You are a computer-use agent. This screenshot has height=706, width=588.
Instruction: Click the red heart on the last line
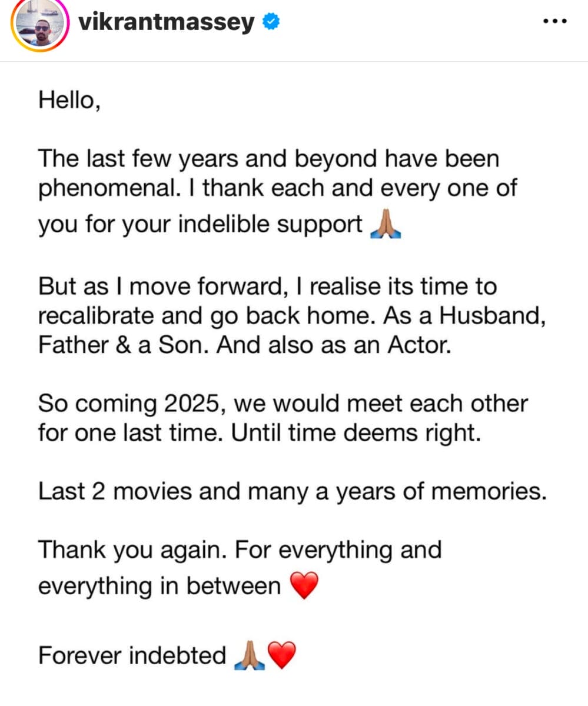point(282,655)
